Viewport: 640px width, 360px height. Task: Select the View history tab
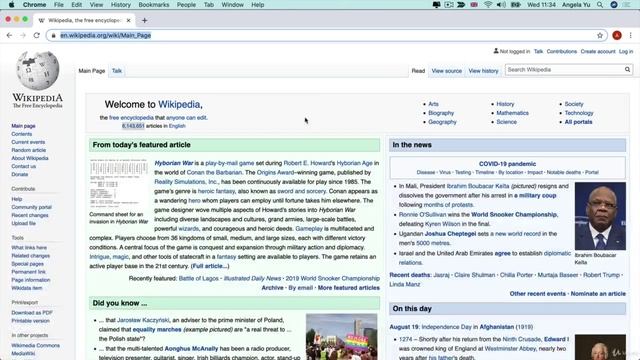(483, 71)
